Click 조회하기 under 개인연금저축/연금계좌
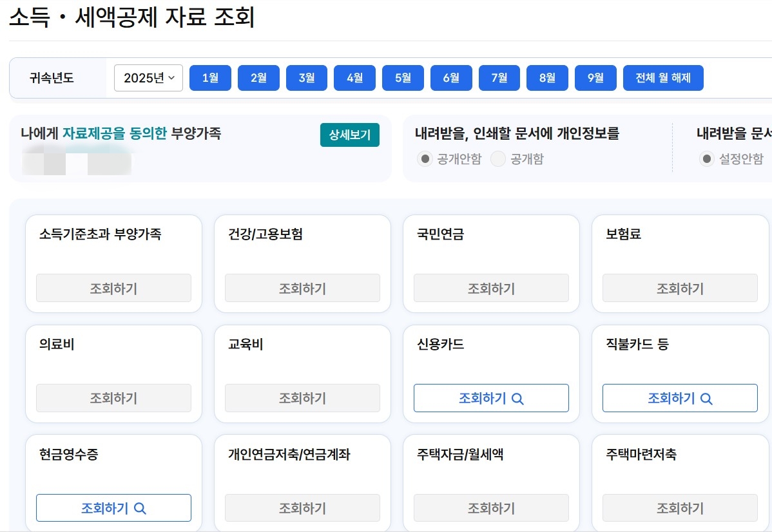This screenshot has height=532, width=772. (302, 508)
